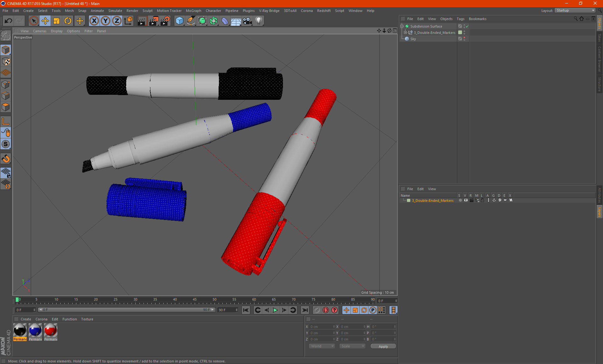Screen dimensions: 603x364
Task: Toggle viewport maximize icon
Action: tap(395, 31)
